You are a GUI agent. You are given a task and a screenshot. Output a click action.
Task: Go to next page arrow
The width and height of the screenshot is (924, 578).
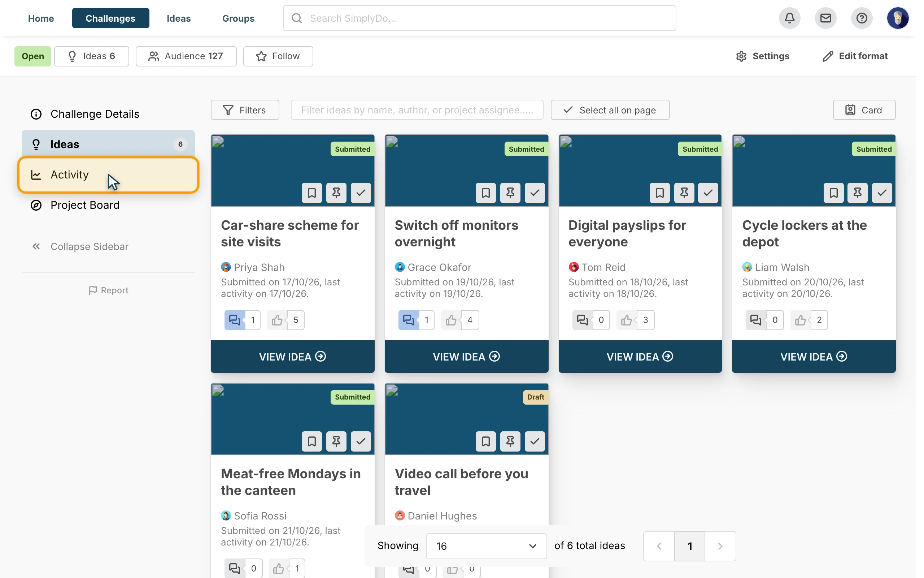pyautogui.click(x=720, y=546)
